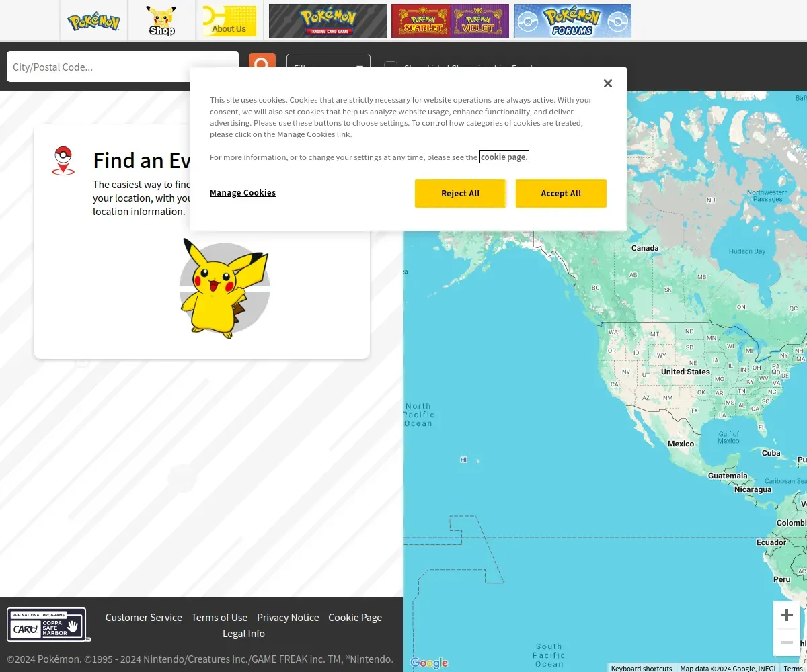
Task: Click Accept All cookies button
Action: (561, 194)
